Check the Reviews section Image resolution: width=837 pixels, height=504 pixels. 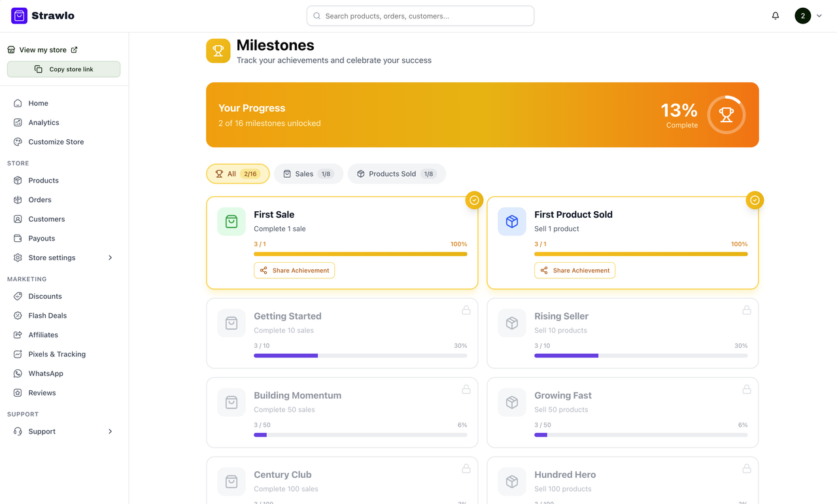coord(43,392)
